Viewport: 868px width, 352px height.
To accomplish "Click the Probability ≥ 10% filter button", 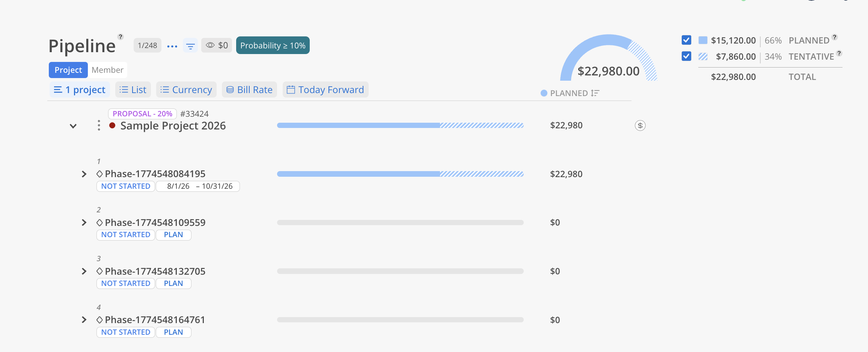I will (273, 45).
